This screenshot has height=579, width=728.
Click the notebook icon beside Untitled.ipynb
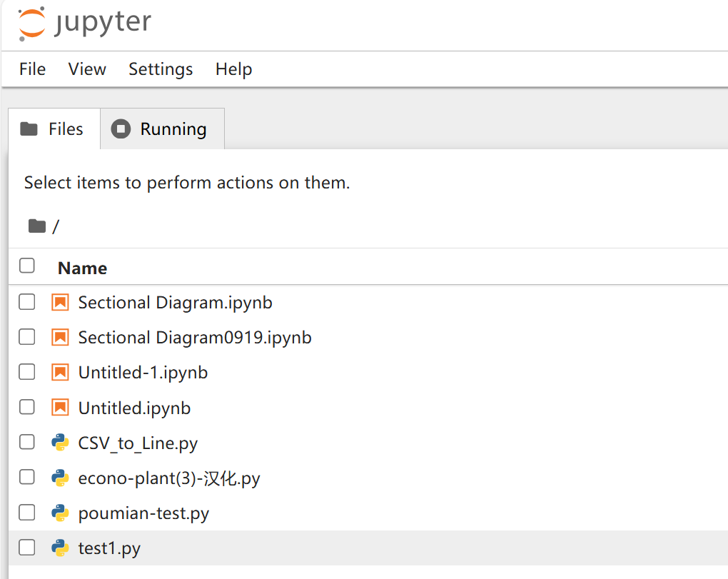point(61,407)
